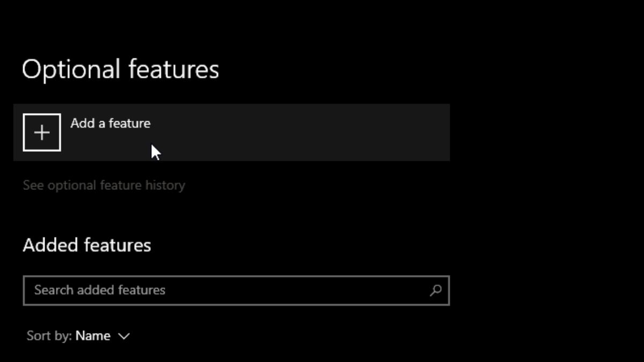Click the "Added features" section heading
This screenshot has width=644, height=362.
coord(87,245)
